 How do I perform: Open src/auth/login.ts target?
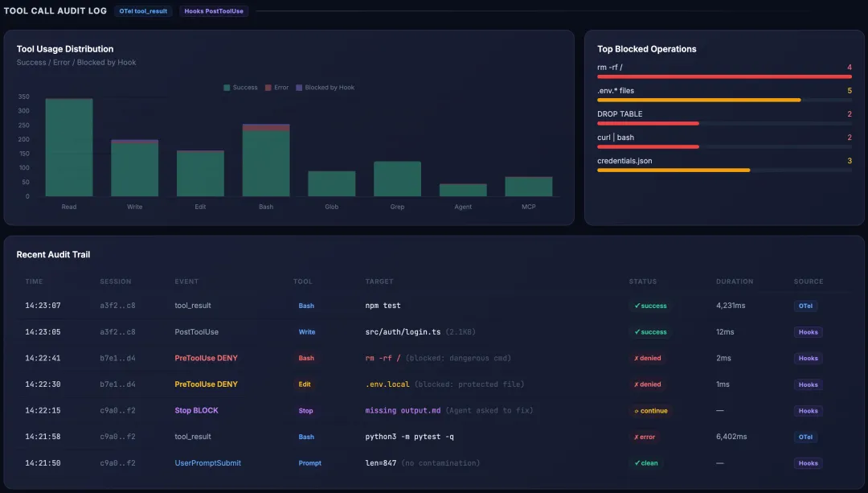click(x=403, y=332)
